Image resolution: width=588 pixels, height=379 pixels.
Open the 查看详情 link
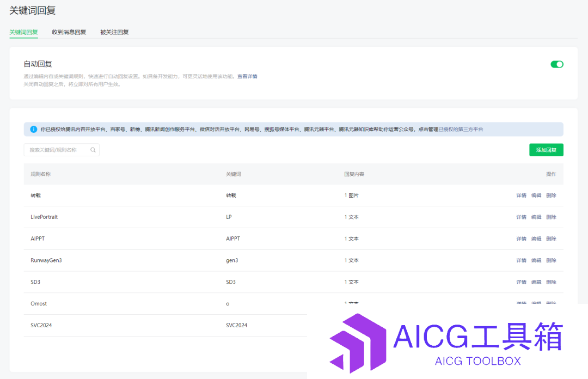247,77
